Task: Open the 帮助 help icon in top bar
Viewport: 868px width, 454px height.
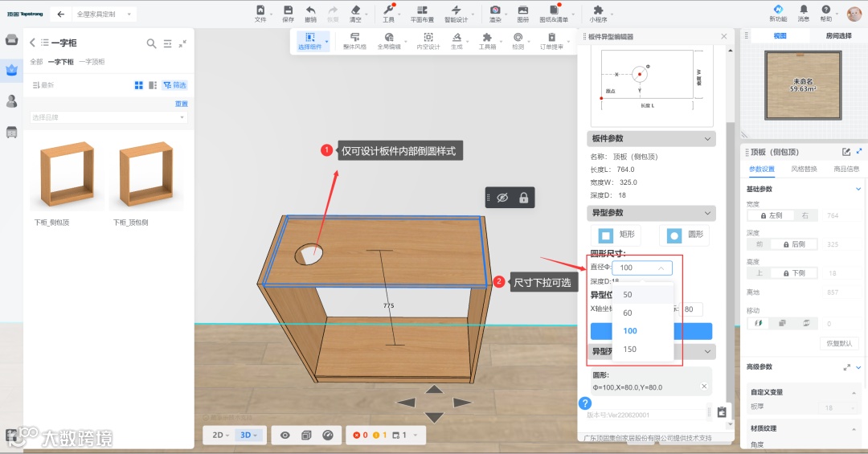Action: coord(826,10)
